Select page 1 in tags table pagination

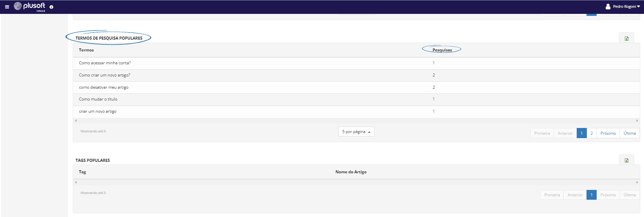pos(592,195)
